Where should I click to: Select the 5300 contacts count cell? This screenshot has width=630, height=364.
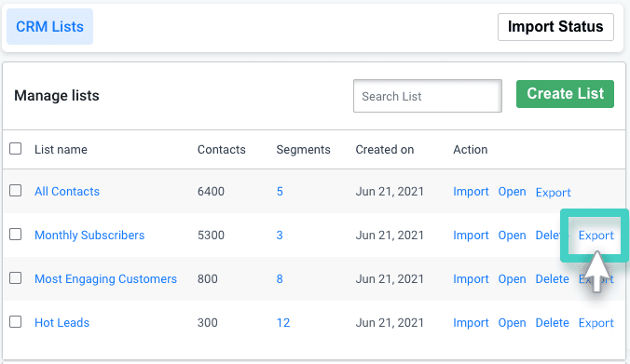tap(211, 236)
